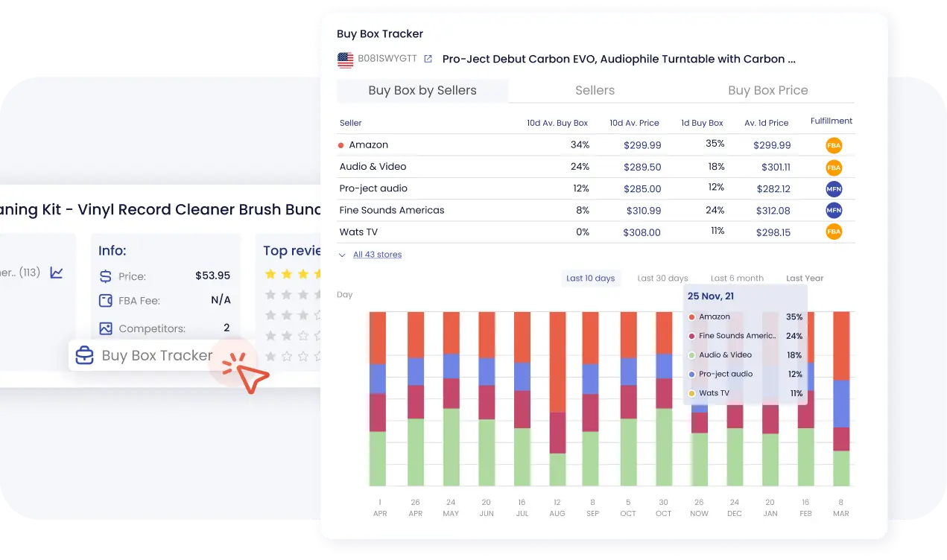947x560 pixels.
Task: Select the Last 10 days range
Action: [590, 279]
